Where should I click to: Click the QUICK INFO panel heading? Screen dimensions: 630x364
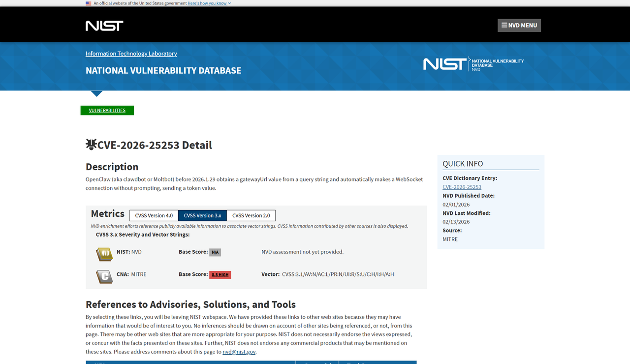click(x=463, y=164)
